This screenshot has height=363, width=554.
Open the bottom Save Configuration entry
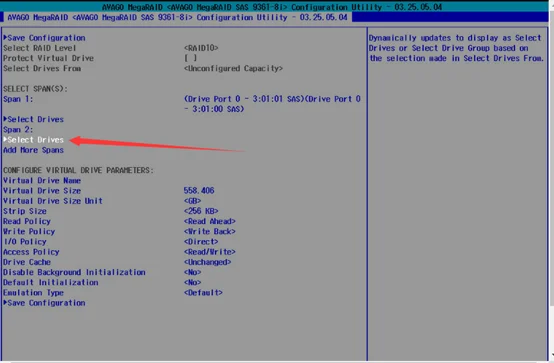pyautogui.click(x=45, y=303)
